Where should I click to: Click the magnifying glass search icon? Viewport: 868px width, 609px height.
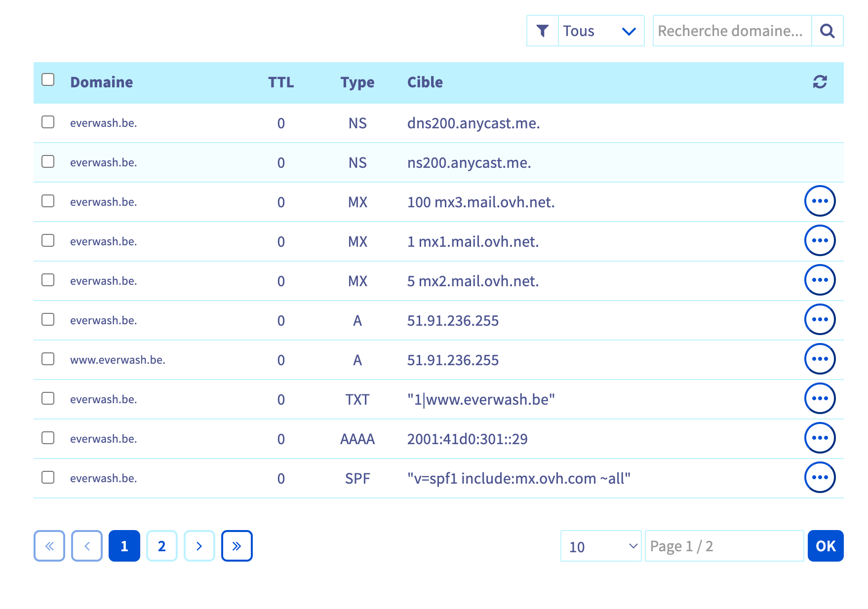pos(827,31)
